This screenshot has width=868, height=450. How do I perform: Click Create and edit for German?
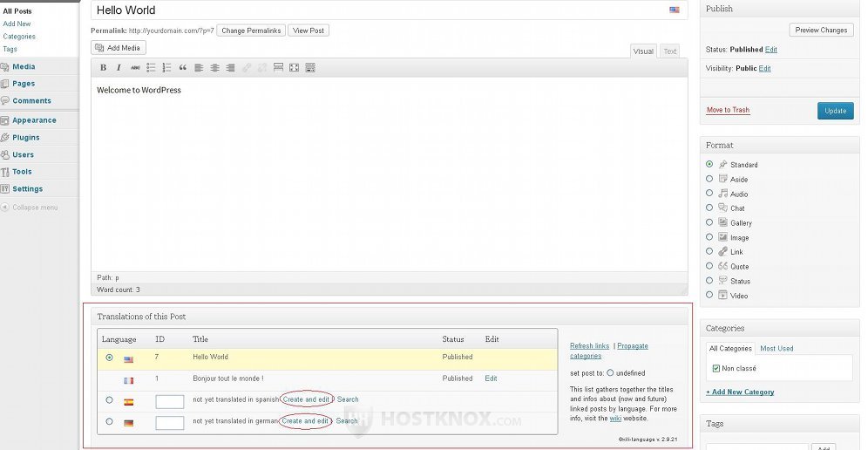click(305, 421)
